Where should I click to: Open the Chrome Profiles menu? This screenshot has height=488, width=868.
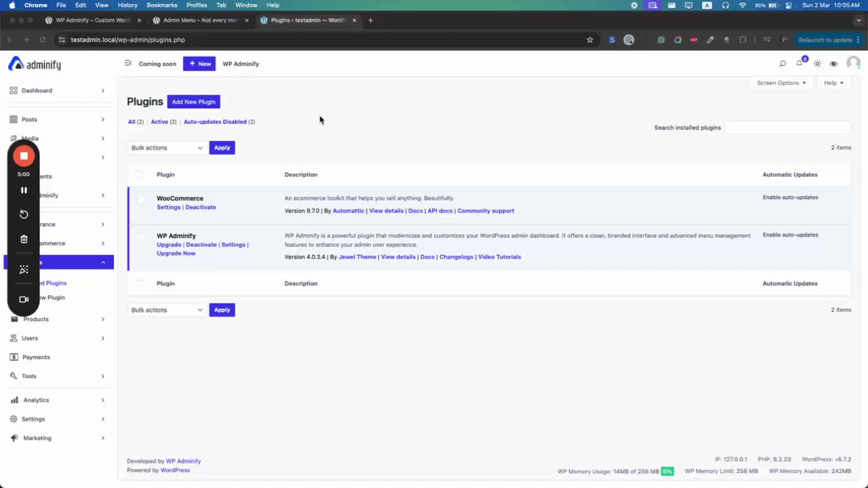197,5
